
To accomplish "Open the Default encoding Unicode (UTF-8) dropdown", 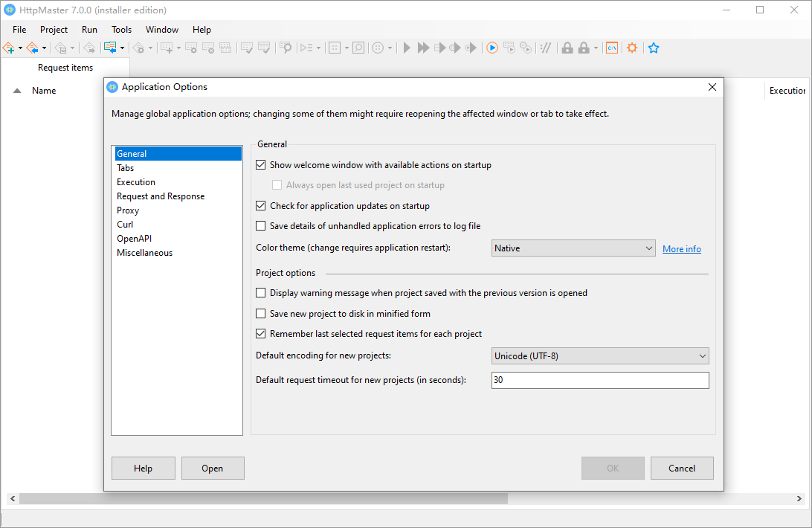I will click(x=600, y=356).
